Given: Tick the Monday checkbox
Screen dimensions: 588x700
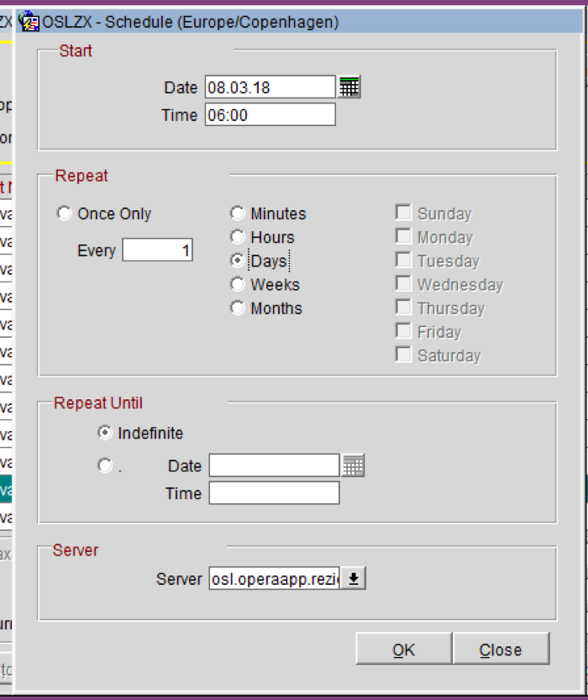Looking at the screenshot, I should click(403, 236).
